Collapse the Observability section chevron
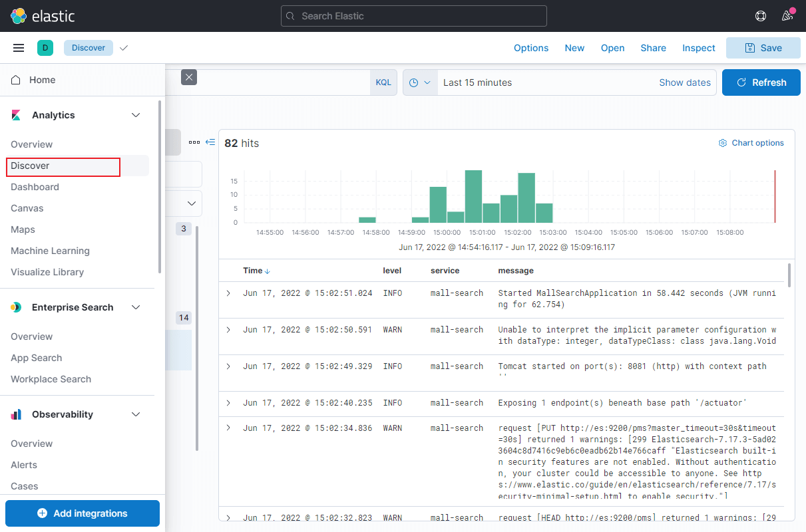Screen dimensions: 806x532 coord(136,414)
